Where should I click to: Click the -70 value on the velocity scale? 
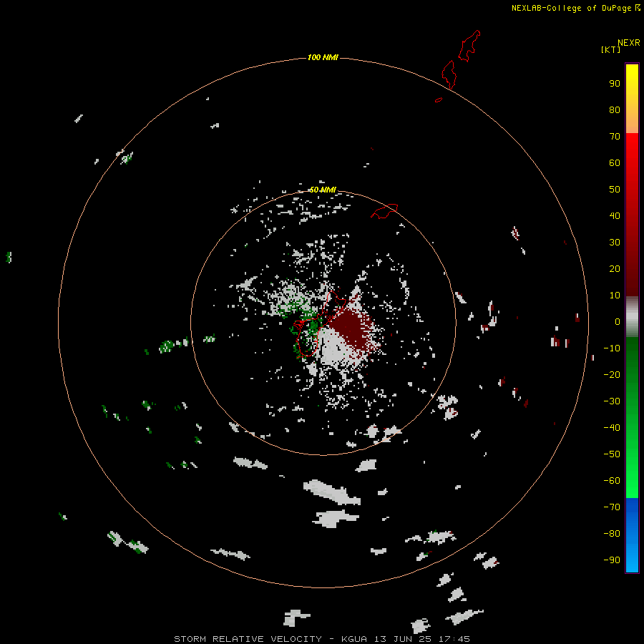pyautogui.click(x=612, y=507)
